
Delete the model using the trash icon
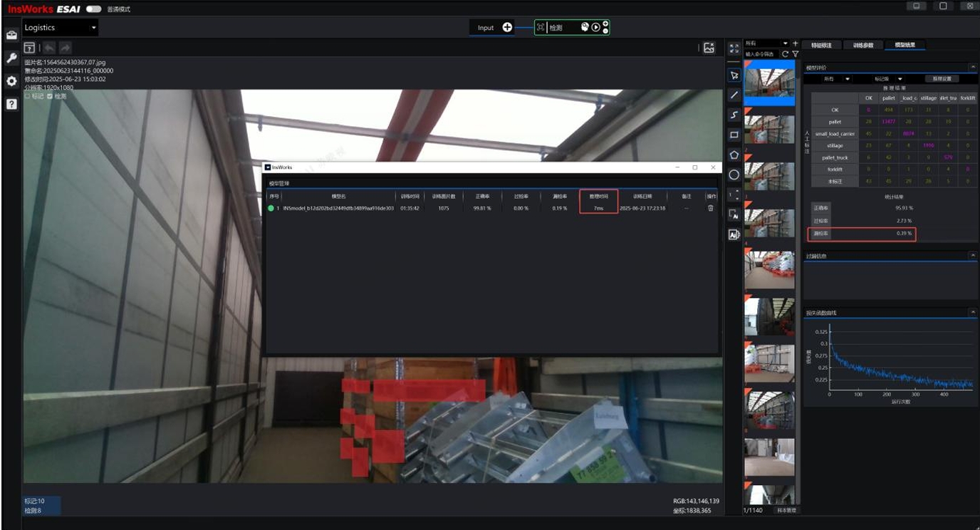[710, 208]
